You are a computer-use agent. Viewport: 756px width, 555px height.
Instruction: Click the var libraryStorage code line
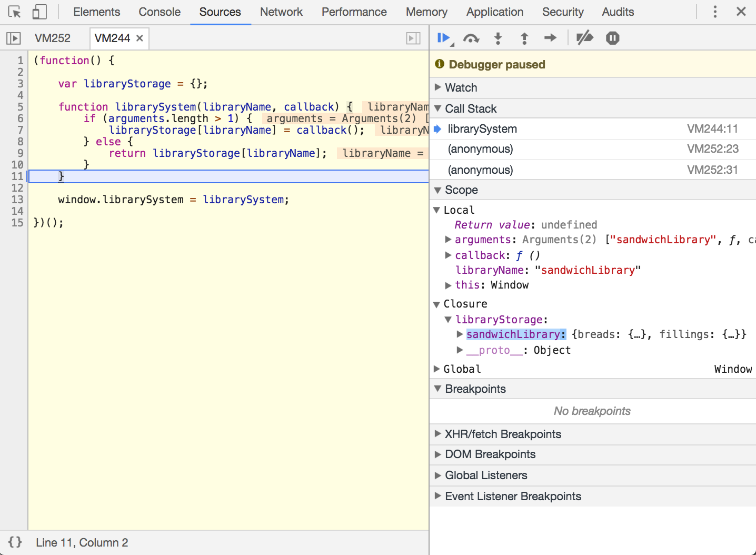pyautogui.click(x=133, y=84)
